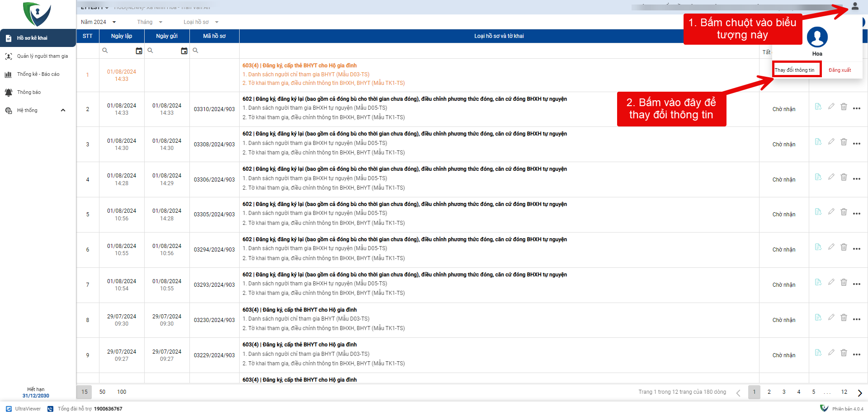This screenshot has height=415, width=868.
Task: Delete record 03308/2024/903 with trash icon
Action: click(x=844, y=142)
